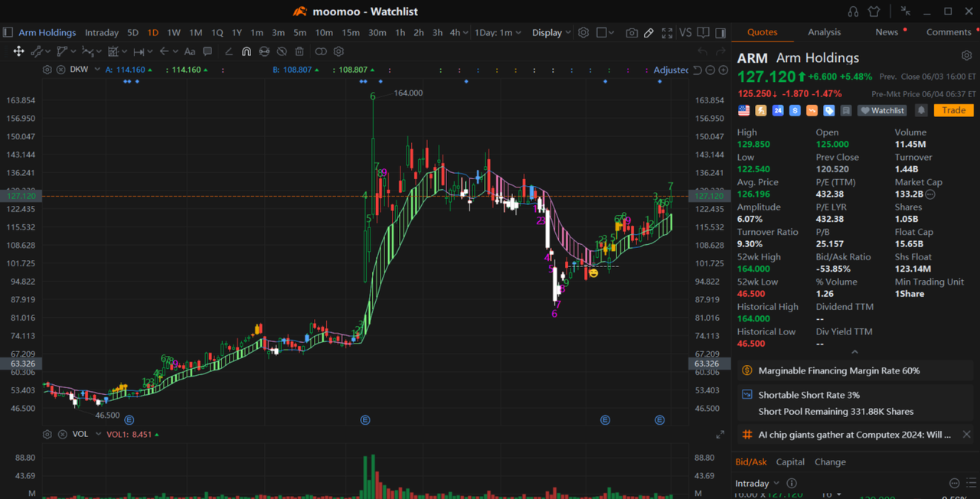
Task: Take a chart screenshot with camera icon
Action: (x=632, y=33)
